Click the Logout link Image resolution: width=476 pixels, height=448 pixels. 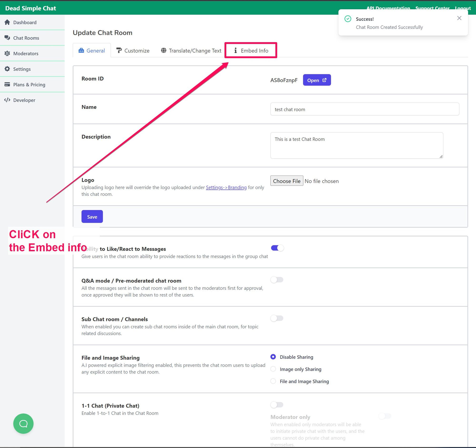[463, 8]
